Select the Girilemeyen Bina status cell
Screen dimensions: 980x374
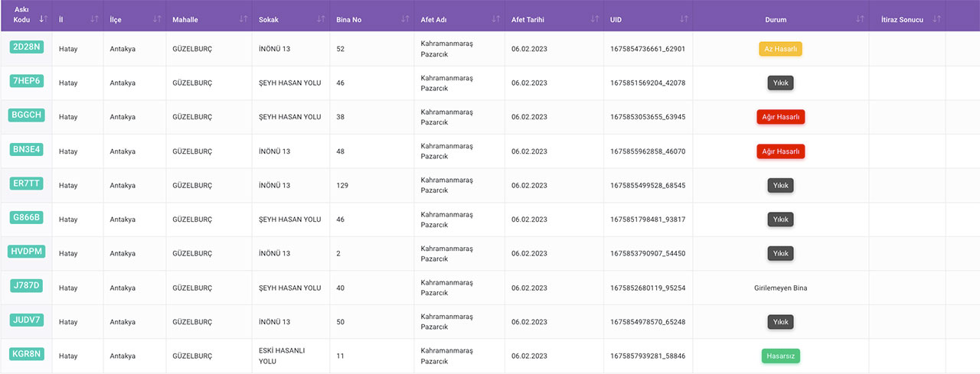tap(780, 288)
